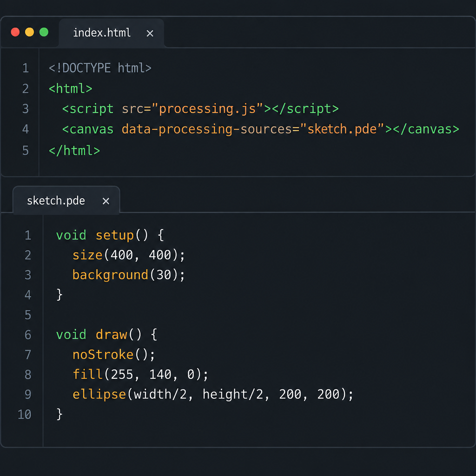Click the 'fill' call on line 8
Viewport: 476px width, 476px height.
pos(87,374)
